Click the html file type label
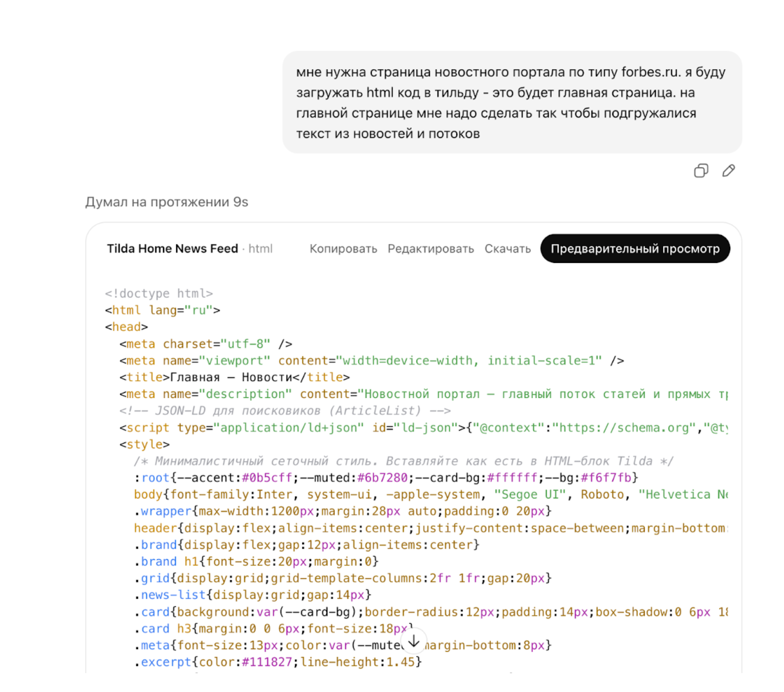Viewport: 784px width, 692px height. coord(261,249)
